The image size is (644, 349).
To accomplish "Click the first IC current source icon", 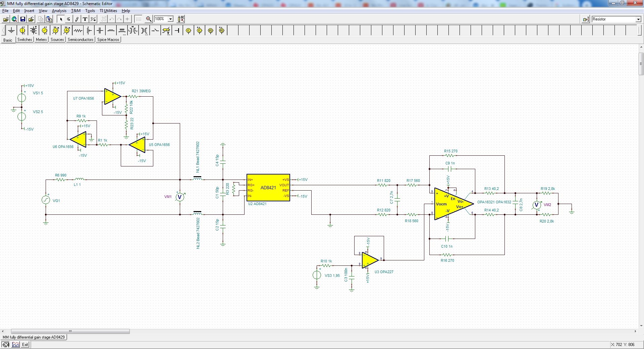I will pyautogui.click(x=189, y=31).
